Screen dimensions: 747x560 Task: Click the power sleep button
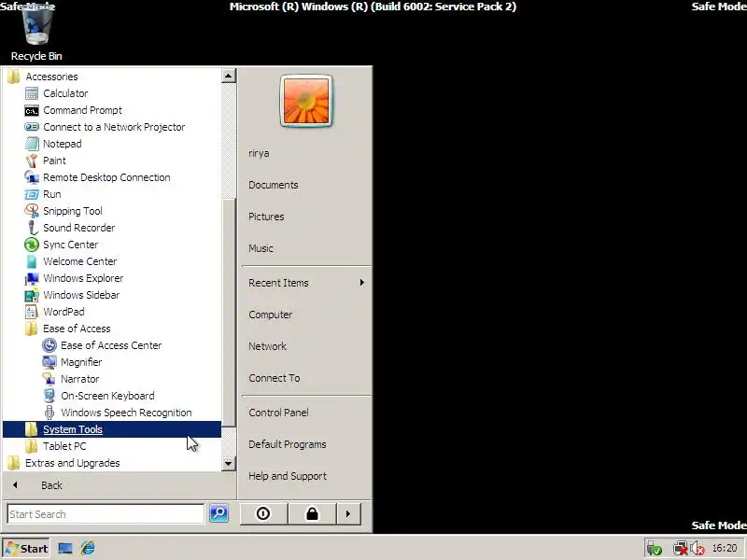tap(263, 514)
